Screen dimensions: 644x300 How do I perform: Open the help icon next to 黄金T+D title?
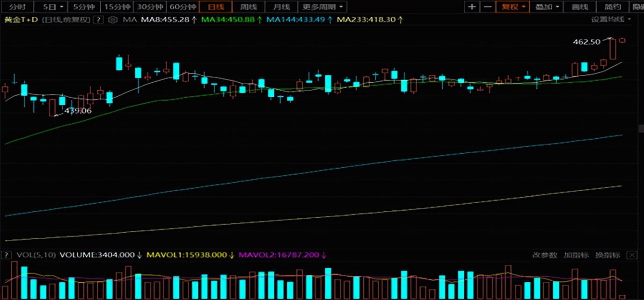98,20
